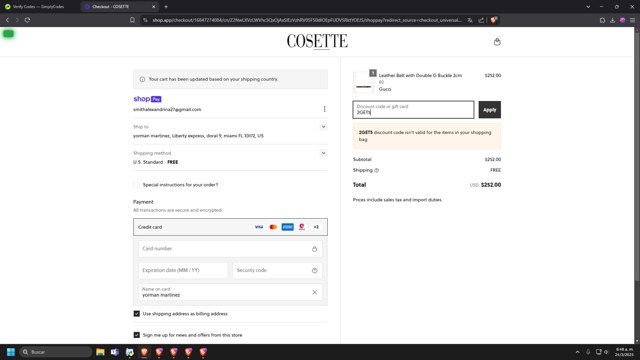
Task: Click the taskbar Buscar search box
Action: 56,352
